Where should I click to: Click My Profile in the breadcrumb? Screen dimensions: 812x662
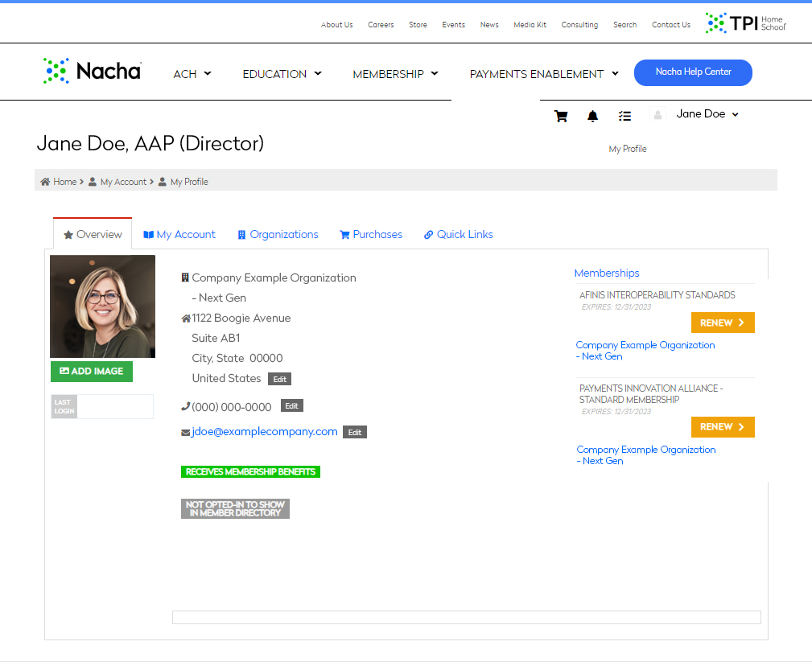pos(189,182)
